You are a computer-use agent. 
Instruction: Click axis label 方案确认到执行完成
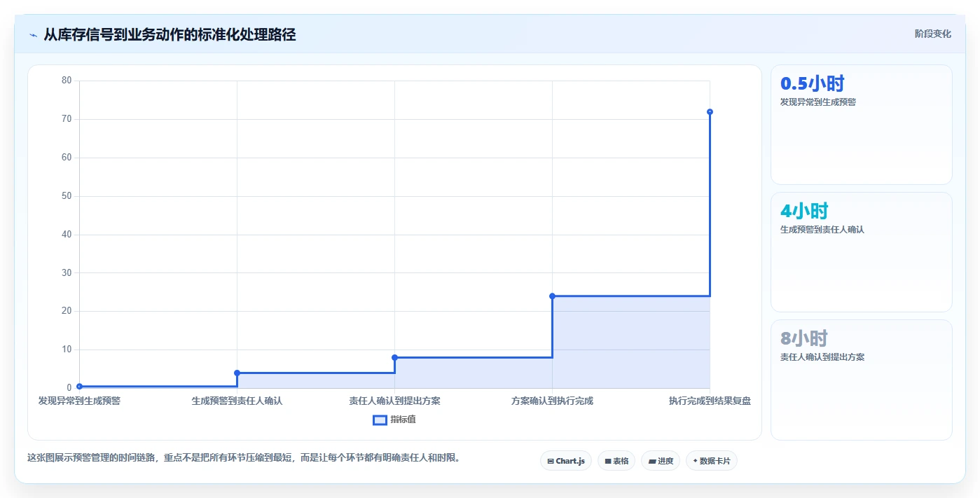[x=552, y=401]
